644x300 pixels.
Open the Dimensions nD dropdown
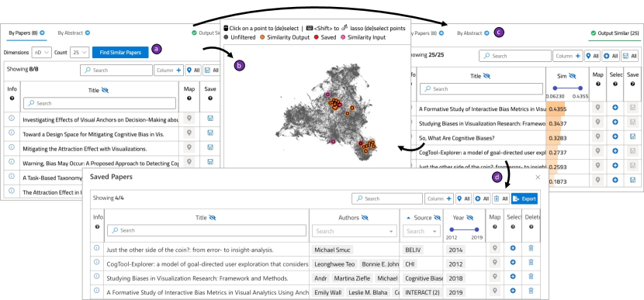tap(41, 52)
